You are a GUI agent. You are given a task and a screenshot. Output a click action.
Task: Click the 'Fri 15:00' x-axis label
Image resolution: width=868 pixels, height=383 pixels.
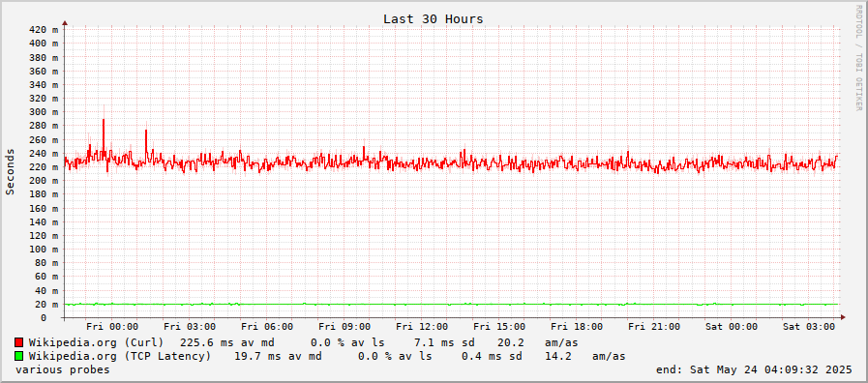500,328
